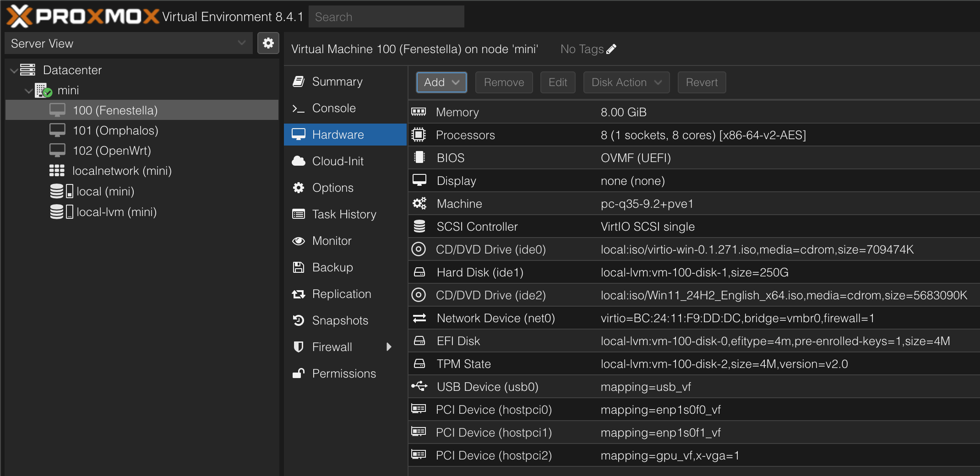
Task: Click the CD/DVD Drive (ide2) disc icon
Action: pyautogui.click(x=419, y=295)
